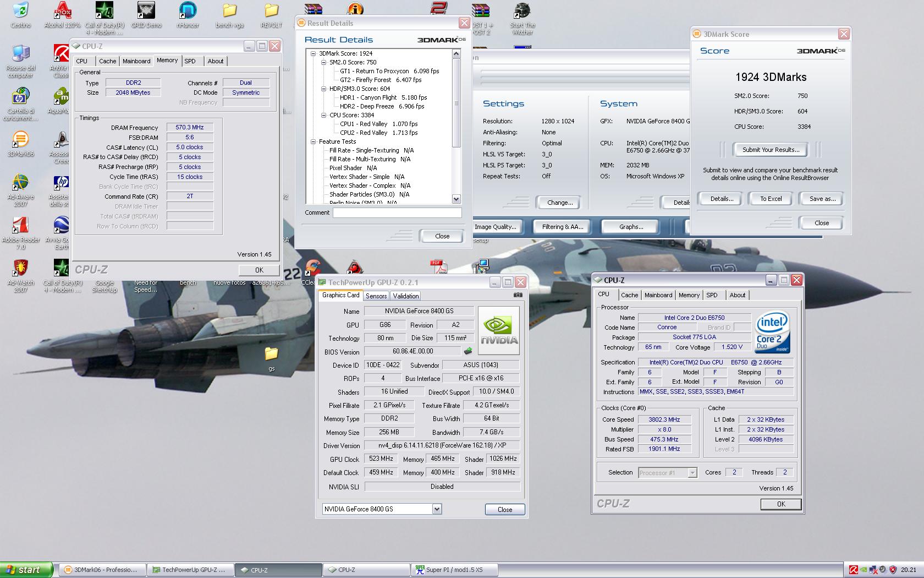Collapse the Feature Tests node
924x578 pixels.
coord(313,141)
